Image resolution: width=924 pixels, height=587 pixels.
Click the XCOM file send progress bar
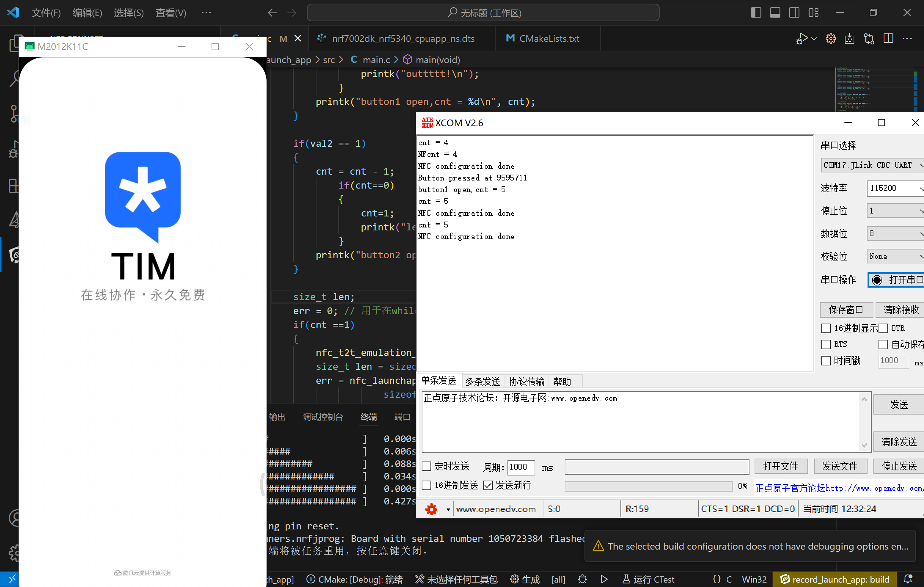click(x=649, y=486)
